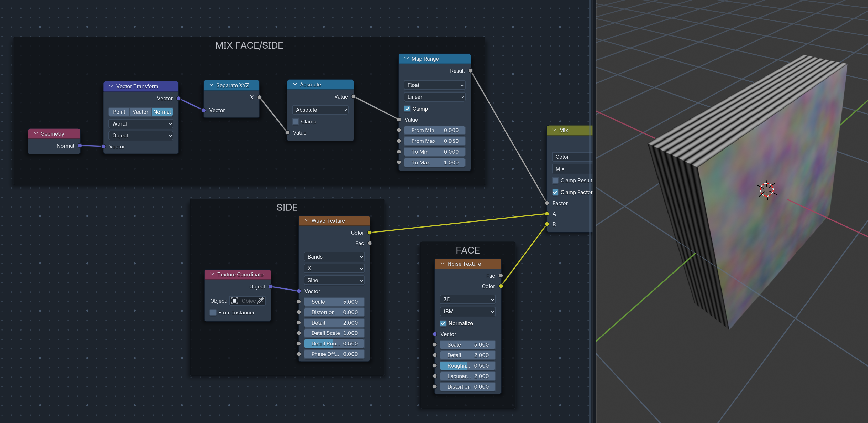Click the Wave Texture Scale field
Screen dimensions: 868x423
click(x=334, y=302)
